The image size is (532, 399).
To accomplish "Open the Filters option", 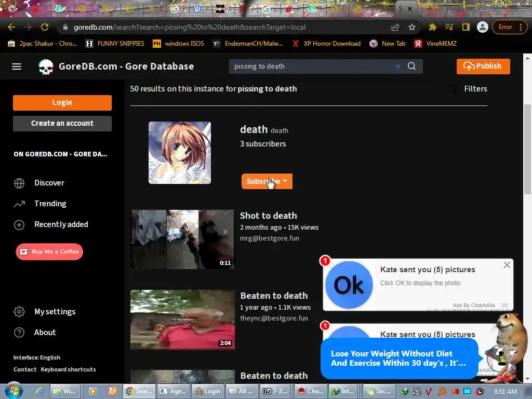I will (469, 89).
